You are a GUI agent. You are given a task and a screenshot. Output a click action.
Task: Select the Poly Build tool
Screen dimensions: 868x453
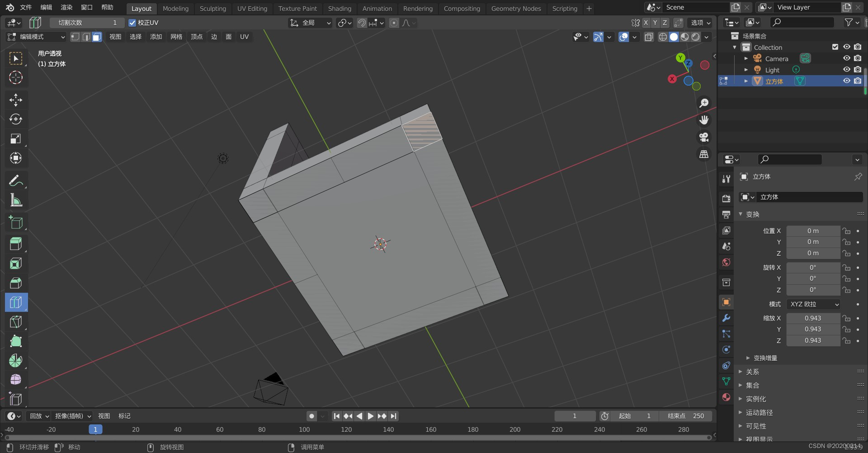[x=16, y=341]
